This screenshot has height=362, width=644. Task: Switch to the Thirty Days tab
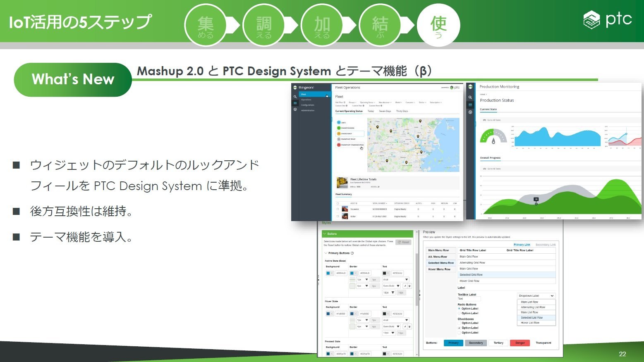(x=402, y=111)
